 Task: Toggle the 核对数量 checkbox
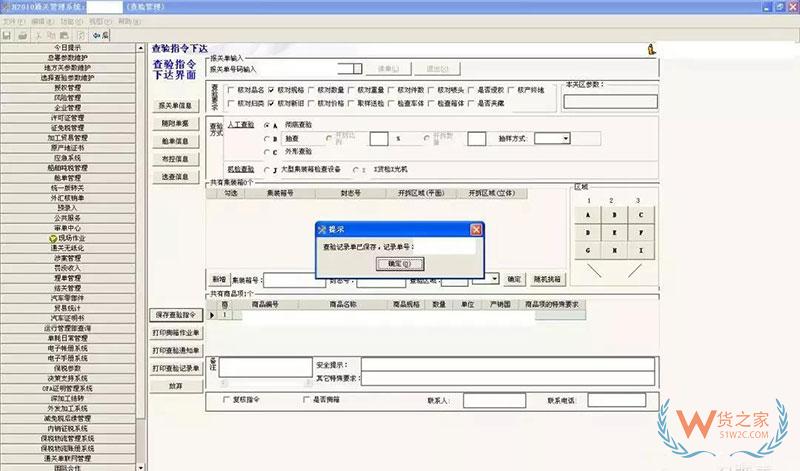(311, 90)
